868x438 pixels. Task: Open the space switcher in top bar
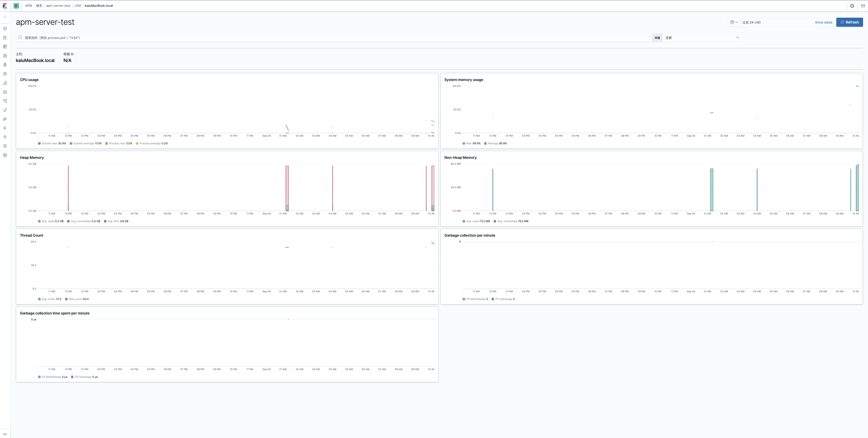(15, 6)
